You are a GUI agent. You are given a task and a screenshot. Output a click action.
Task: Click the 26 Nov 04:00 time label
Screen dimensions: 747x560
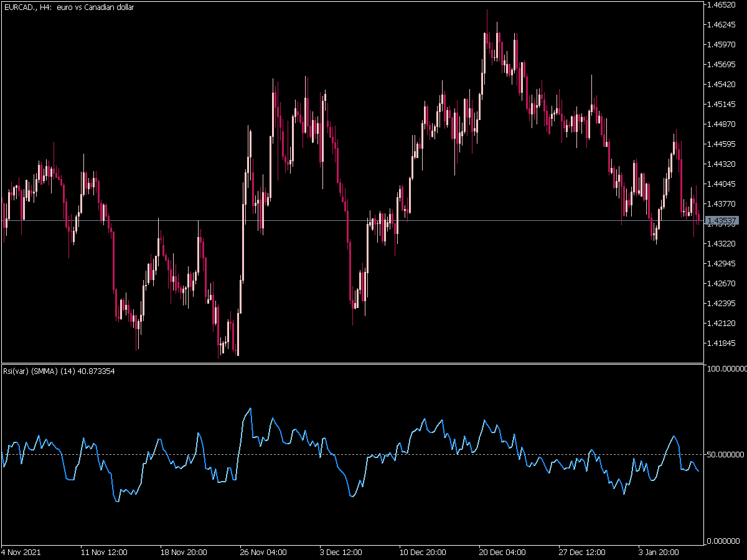(264, 552)
